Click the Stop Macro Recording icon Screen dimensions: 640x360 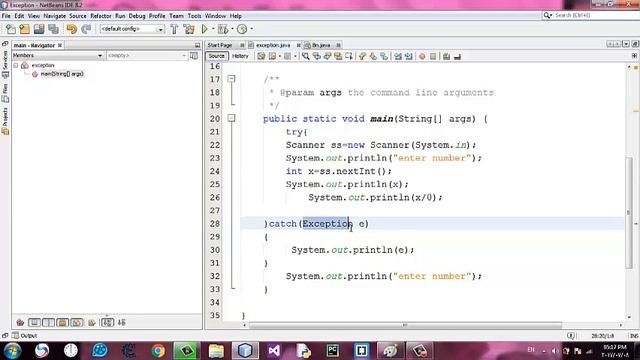point(433,56)
